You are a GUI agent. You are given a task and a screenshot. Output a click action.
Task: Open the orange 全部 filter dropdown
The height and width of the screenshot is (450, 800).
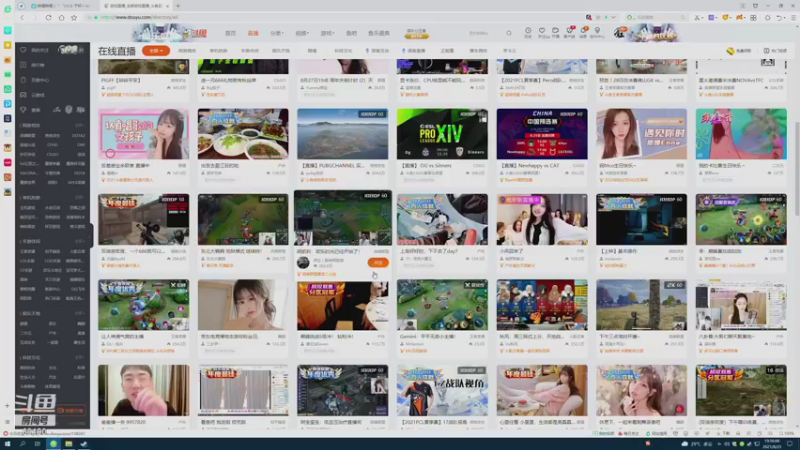[156, 51]
